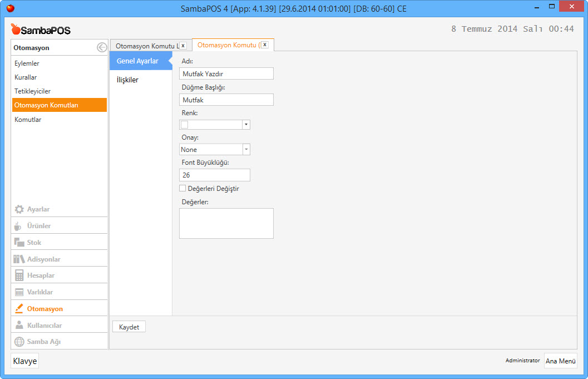Select Kurallar in the Otomasyon list
Screen dimensions: 588x379
tap(26, 77)
